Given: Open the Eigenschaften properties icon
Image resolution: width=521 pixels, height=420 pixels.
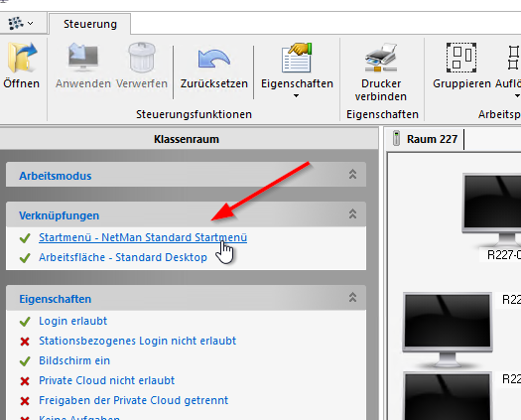Looking at the screenshot, I should [x=297, y=58].
